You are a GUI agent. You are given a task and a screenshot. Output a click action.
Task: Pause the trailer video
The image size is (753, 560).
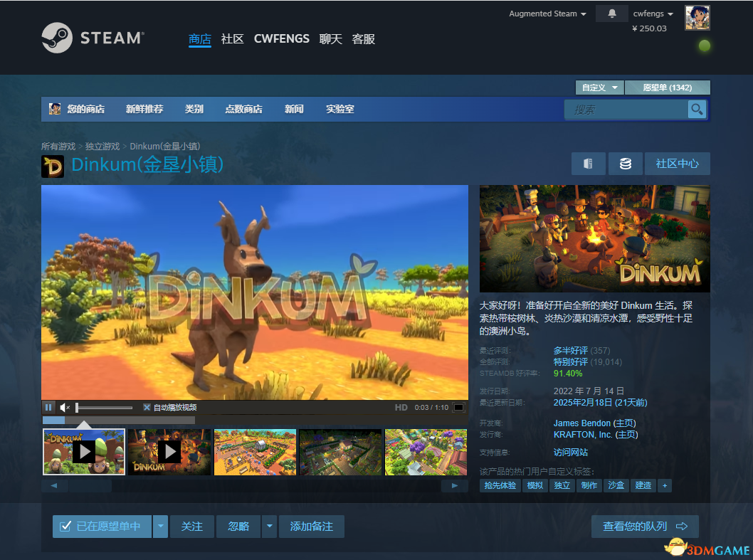(x=48, y=407)
